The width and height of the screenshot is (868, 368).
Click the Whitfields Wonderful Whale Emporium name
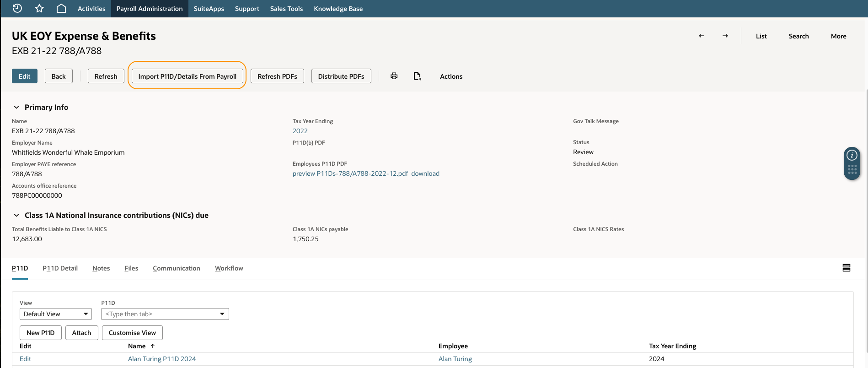point(68,152)
